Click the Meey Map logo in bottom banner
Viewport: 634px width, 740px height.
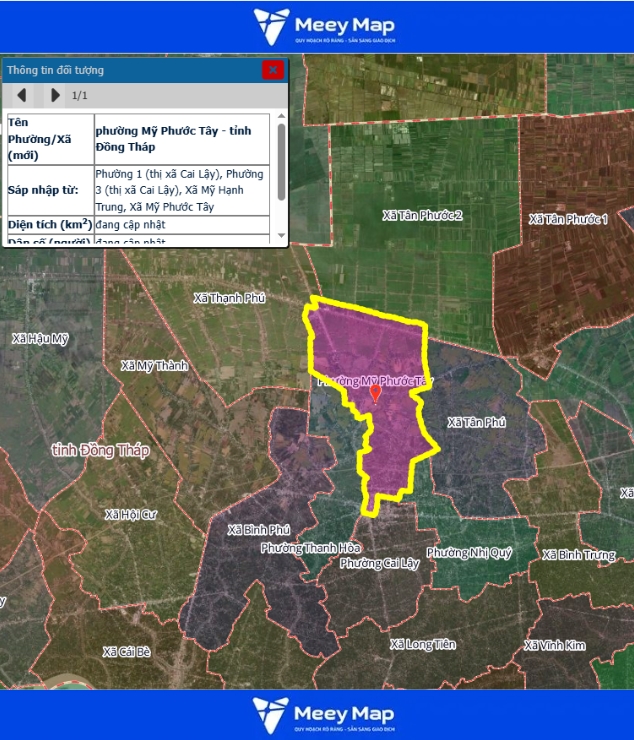323,714
